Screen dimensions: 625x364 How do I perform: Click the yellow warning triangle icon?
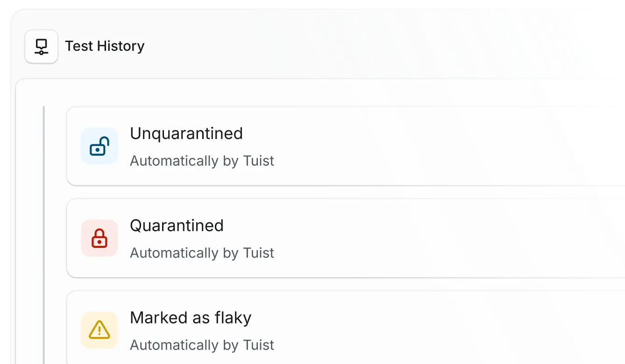point(99,330)
